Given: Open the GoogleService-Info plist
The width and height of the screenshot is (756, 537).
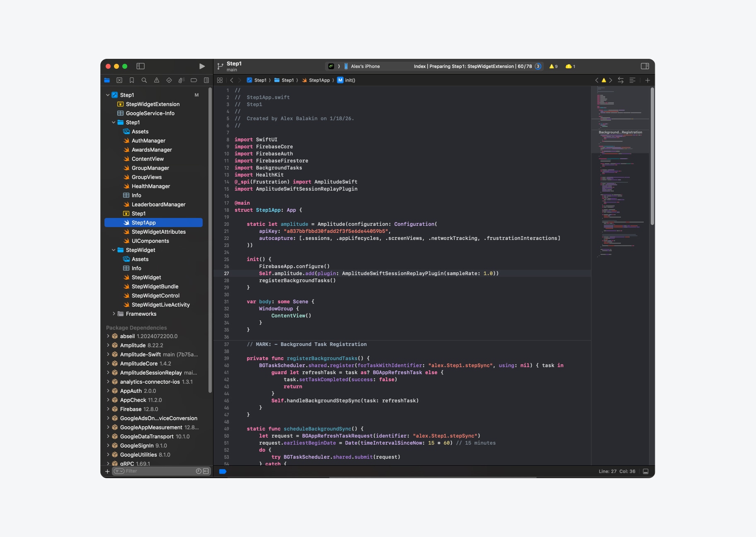Looking at the screenshot, I should click(150, 114).
